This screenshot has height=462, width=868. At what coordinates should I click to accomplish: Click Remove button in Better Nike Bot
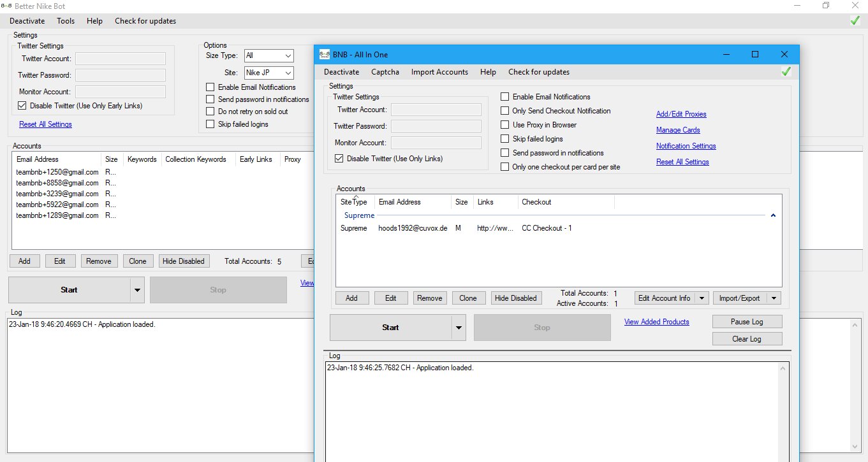point(99,261)
